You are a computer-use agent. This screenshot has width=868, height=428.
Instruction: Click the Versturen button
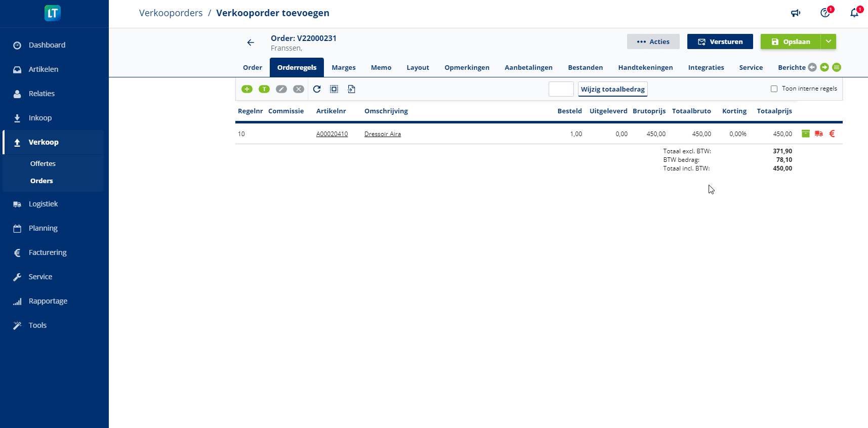[x=720, y=41]
